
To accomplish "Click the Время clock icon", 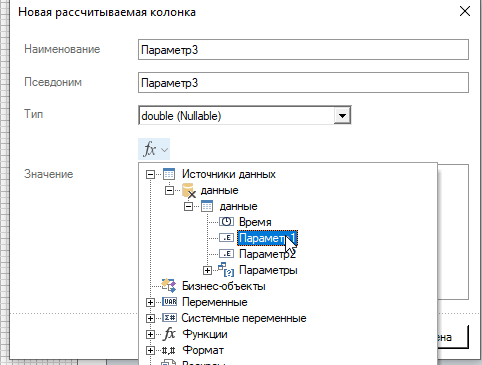I will pyautogui.click(x=226, y=222).
